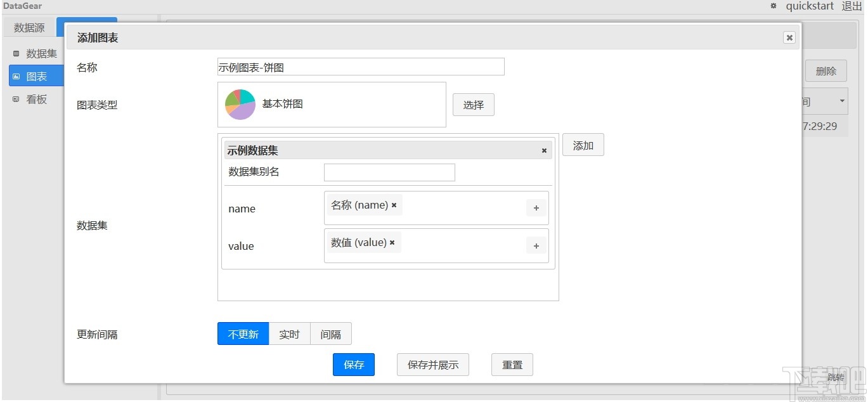
Task: Click the plus icon beside the name field
Action: (536, 207)
